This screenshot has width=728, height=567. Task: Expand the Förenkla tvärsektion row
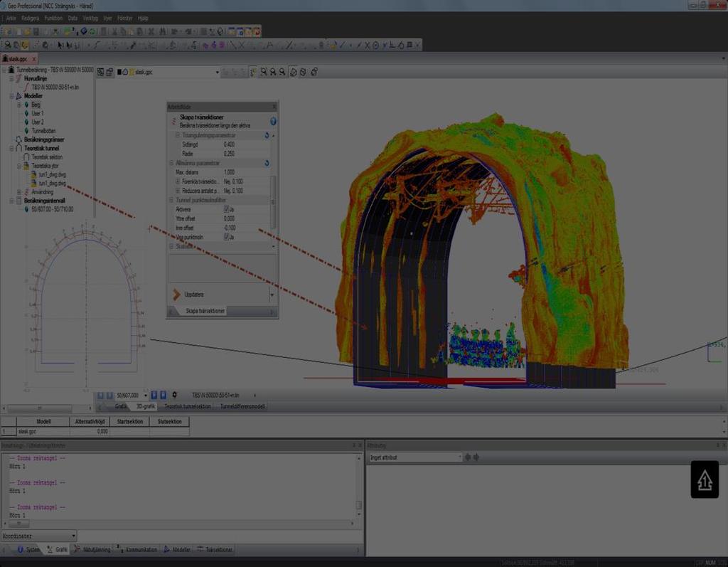(x=177, y=181)
